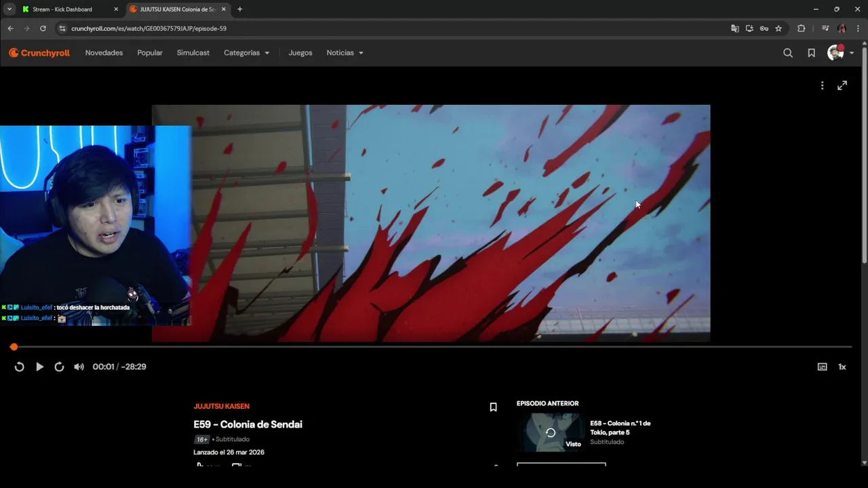Screen dimensions: 868x488
Task: Close the JUJUTSU KAISEN tab
Action: click(223, 9)
